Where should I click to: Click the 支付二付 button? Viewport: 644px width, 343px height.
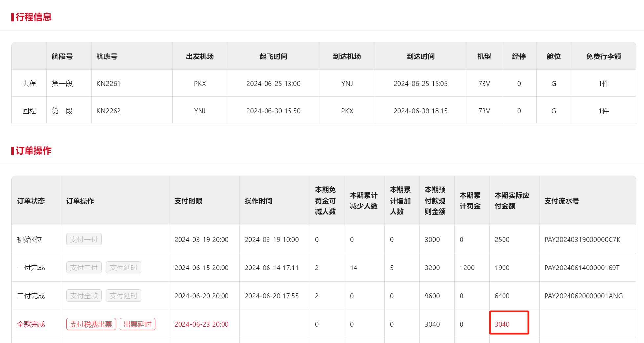84,268
